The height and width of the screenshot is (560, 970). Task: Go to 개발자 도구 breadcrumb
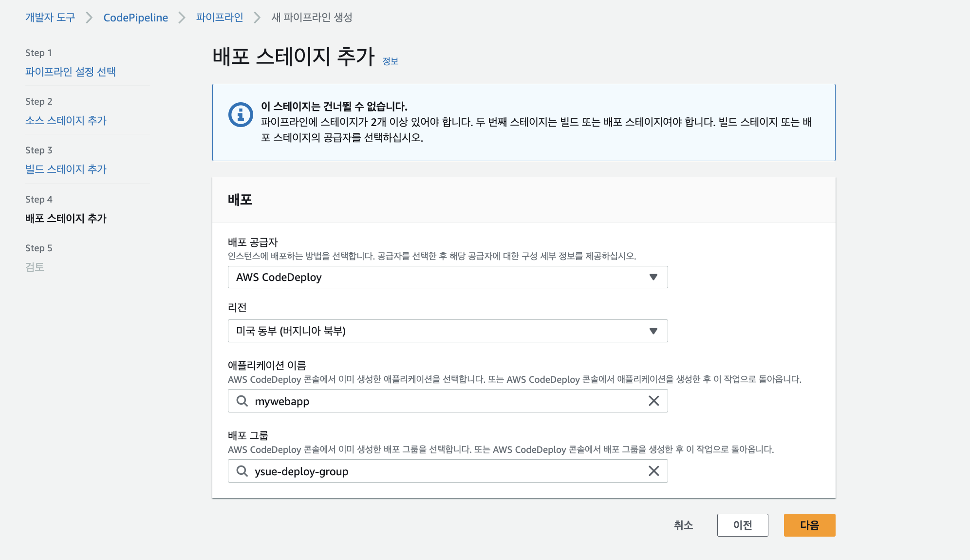tap(50, 18)
